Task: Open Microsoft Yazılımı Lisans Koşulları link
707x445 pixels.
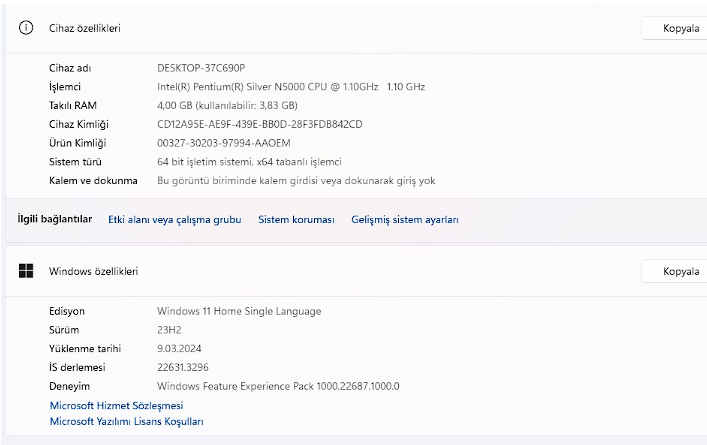Action: [x=126, y=421]
